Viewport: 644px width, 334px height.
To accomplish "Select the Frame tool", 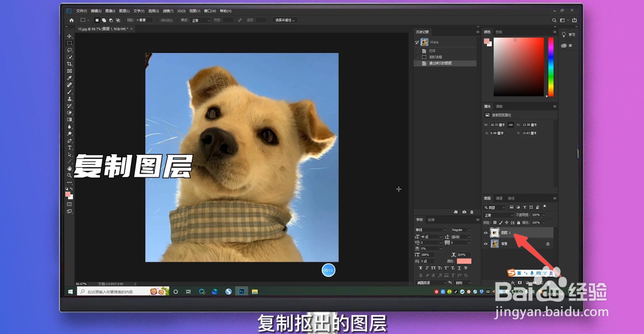I will point(69,71).
